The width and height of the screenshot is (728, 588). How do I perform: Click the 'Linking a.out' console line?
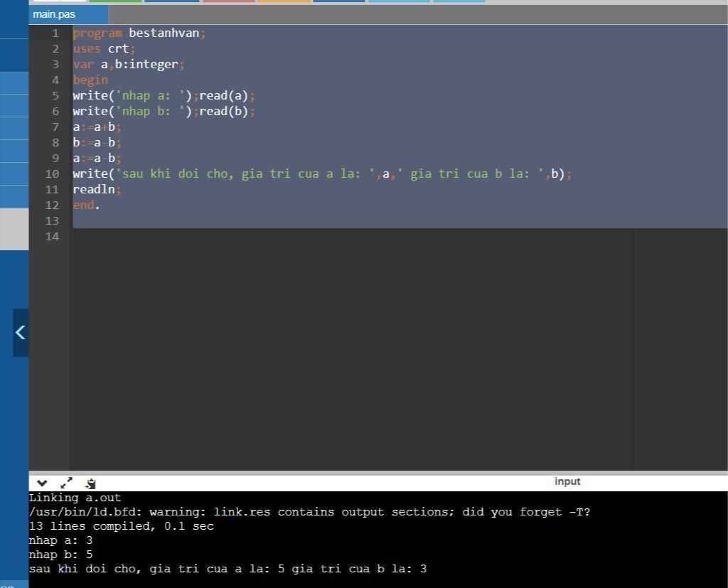[75, 498]
